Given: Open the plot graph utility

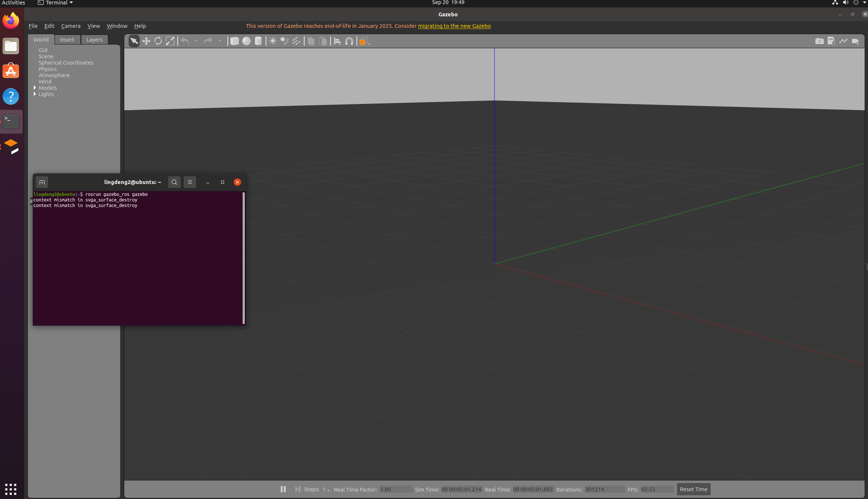Looking at the screenshot, I should pos(843,41).
